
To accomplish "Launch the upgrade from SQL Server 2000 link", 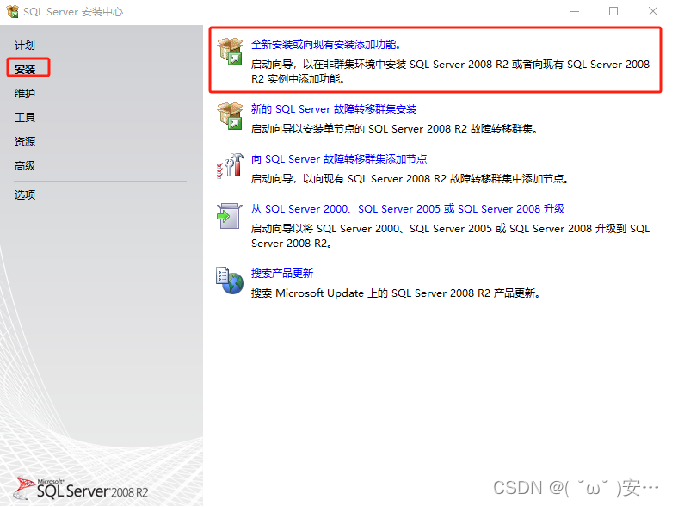I will (x=407, y=209).
